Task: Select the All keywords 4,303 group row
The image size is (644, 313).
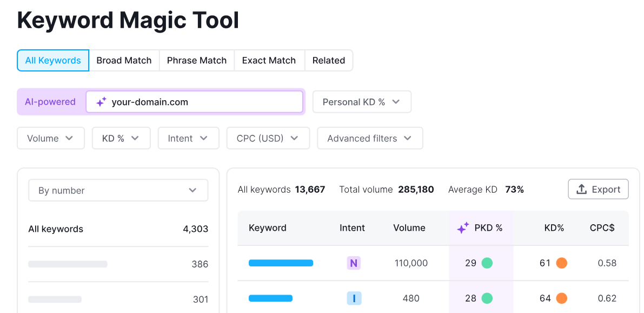Action: click(x=118, y=229)
